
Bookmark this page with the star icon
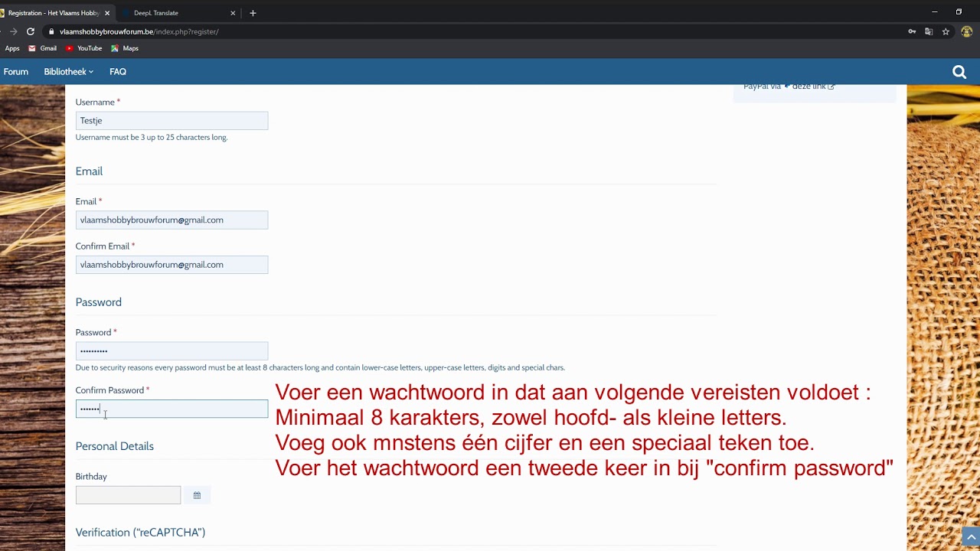pyautogui.click(x=946, y=31)
